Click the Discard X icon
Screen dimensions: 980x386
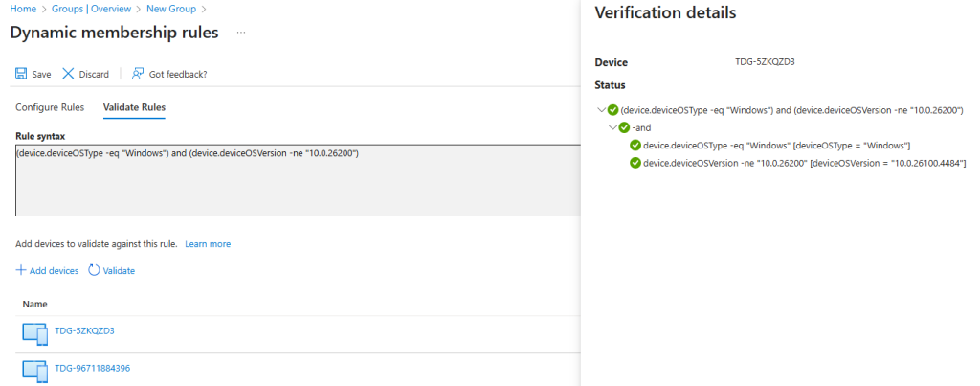click(68, 74)
